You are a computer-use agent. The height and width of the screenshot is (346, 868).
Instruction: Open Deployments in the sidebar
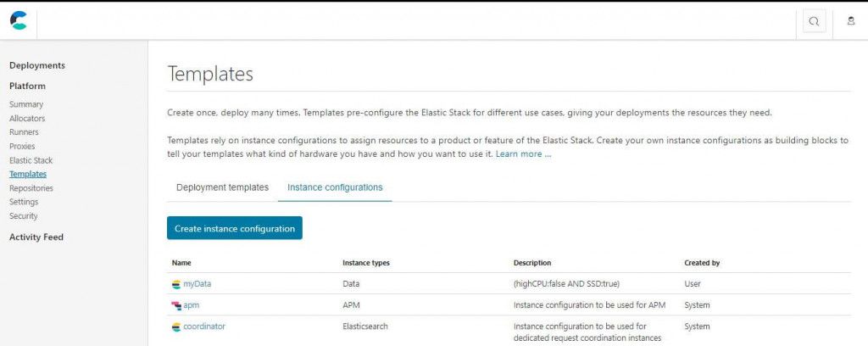point(37,65)
